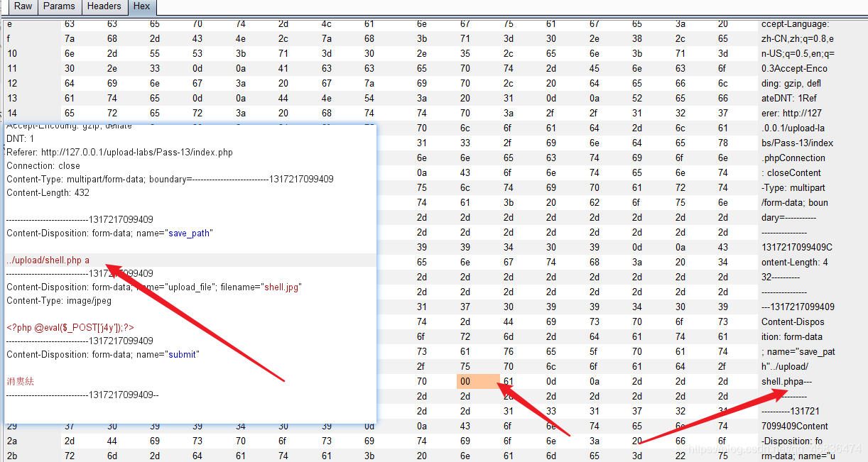Image resolution: width=868 pixels, height=462 pixels.
Task: Select row header 2b in hex table
Action: (12, 456)
